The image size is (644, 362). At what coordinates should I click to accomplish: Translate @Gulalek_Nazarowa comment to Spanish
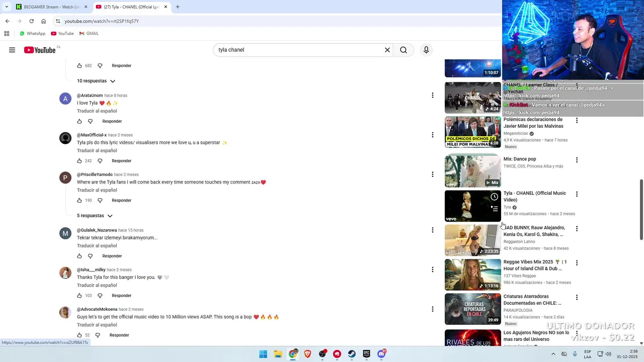[x=97, y=246]
